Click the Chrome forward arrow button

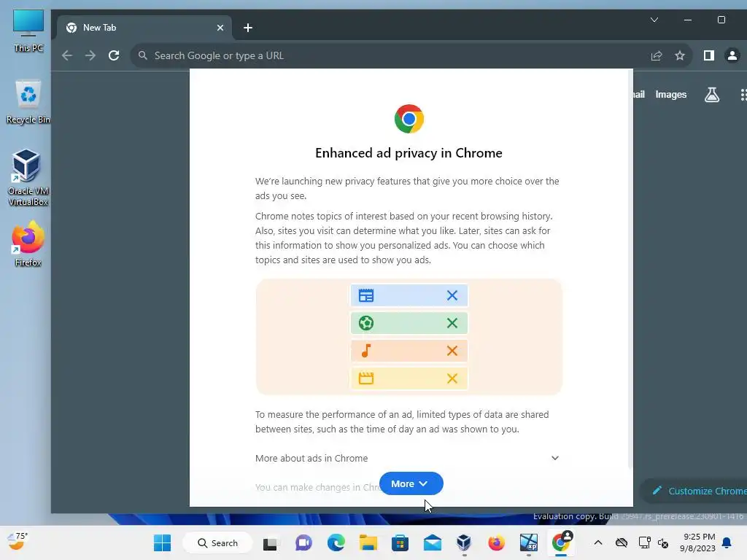pyautogui.click(x=90, y=55)
